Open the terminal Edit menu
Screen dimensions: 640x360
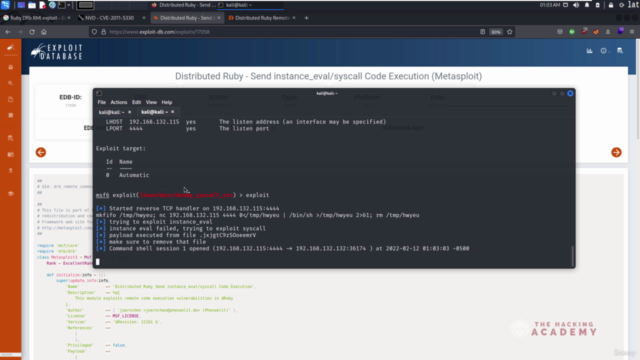point(136,102)
